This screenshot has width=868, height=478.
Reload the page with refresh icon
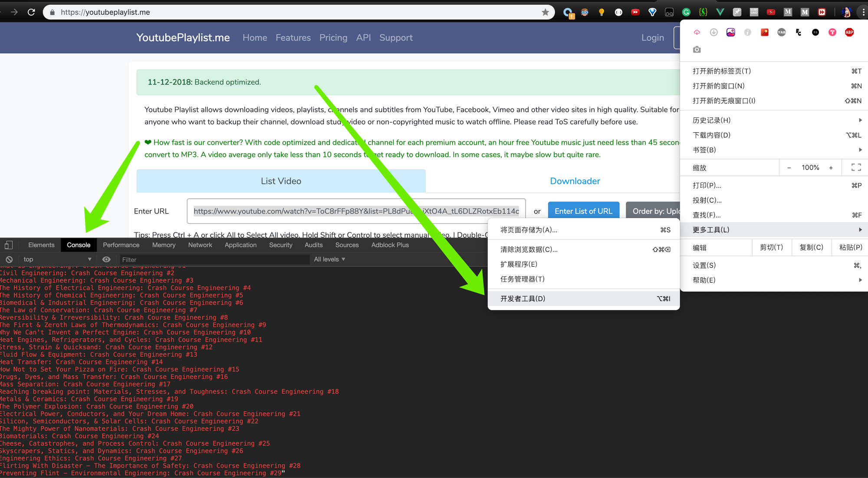[x=31, y=12]
